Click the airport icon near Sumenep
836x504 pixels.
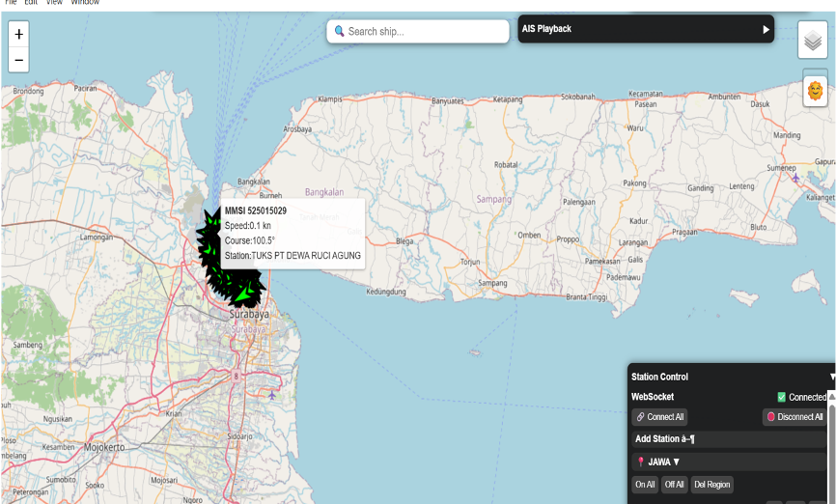pos(795,178)
